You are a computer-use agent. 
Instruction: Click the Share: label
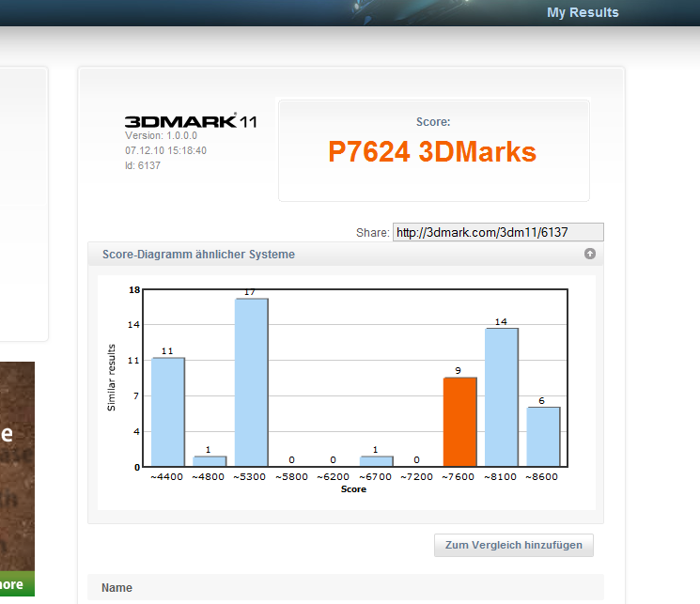[x=373, y=233]
